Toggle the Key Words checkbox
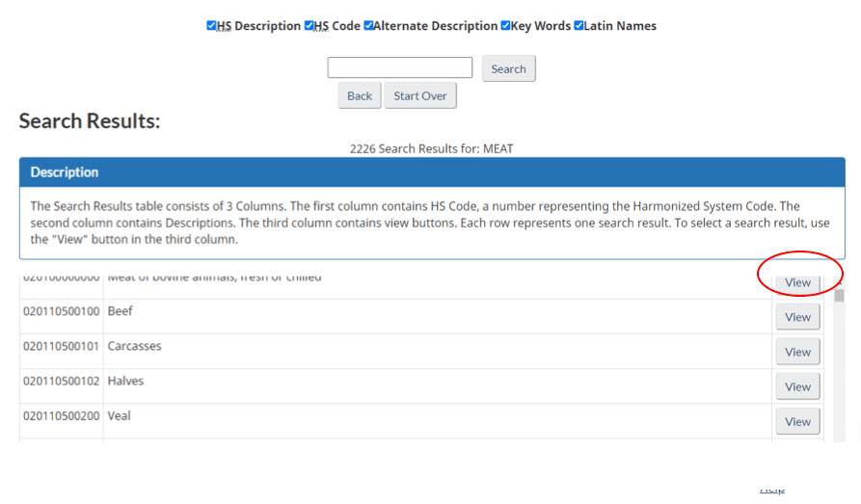 point(505,26)
